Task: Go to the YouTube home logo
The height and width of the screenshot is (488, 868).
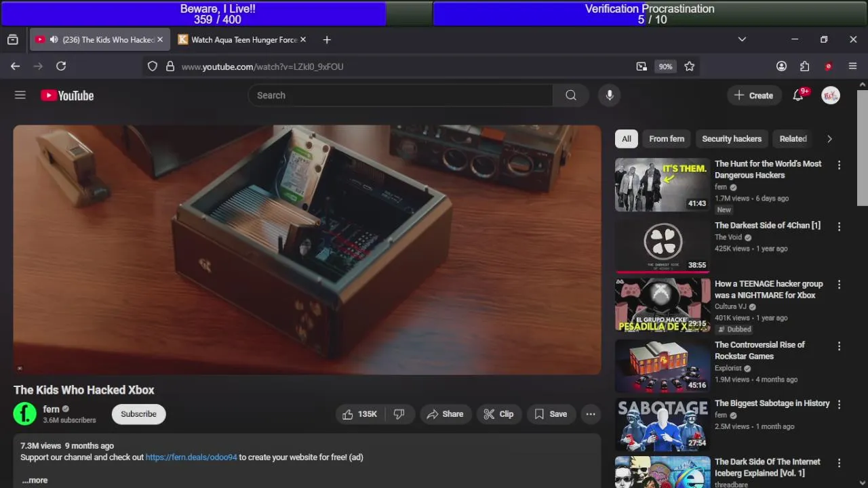Action: (67, 96)
